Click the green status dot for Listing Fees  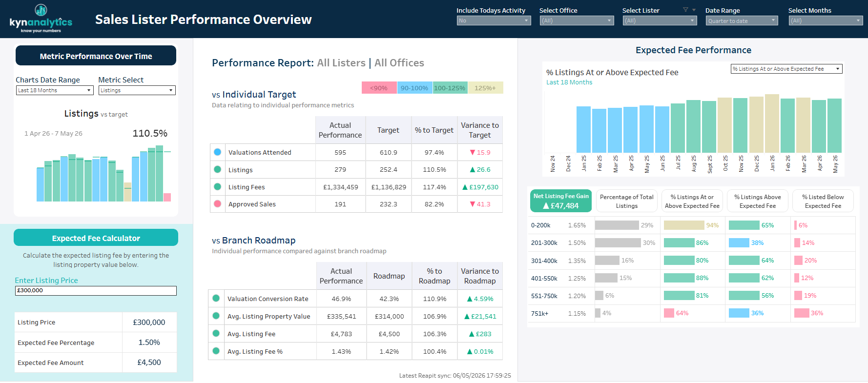(x=218, y=186)
